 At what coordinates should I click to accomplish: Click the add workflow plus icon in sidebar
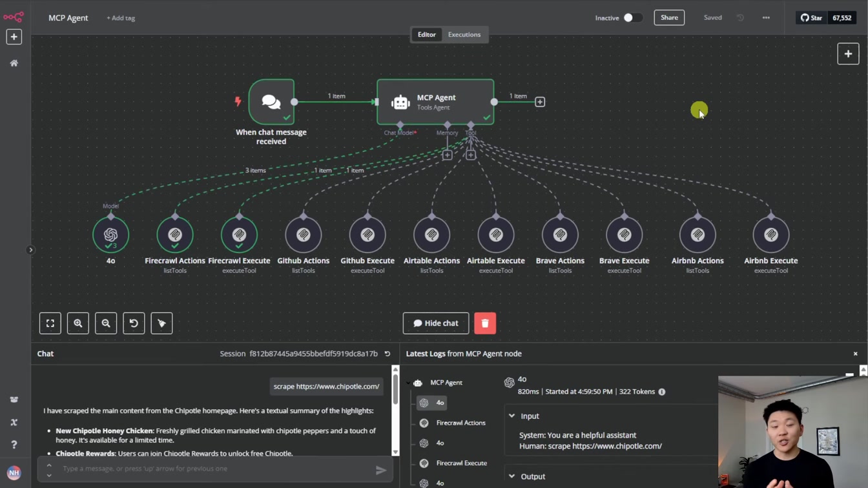(14, 37)
